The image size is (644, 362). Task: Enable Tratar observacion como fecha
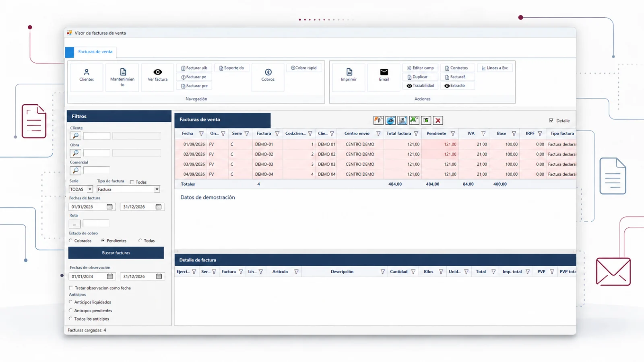(71, 288)
